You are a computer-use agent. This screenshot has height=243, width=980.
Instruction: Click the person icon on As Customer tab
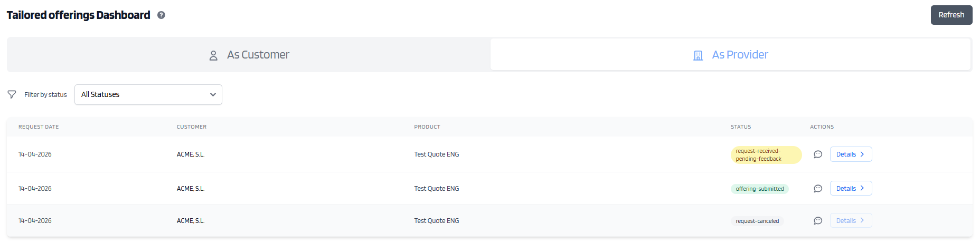(213, 55)
